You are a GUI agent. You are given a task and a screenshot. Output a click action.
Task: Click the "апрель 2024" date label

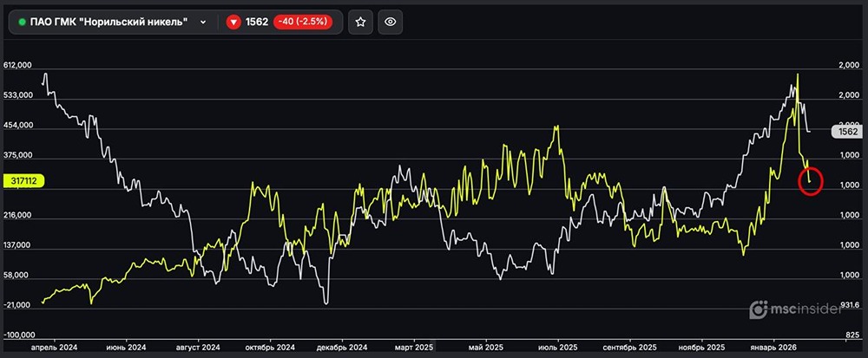pyautogui.click(x=54, y=347)
